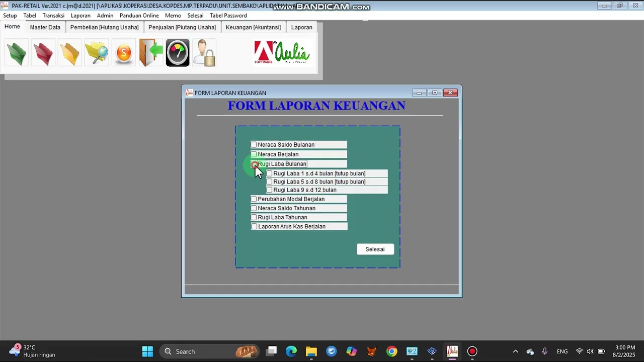Open the Wi-Fi network tray icon
644x362 pixels.
[580, 351]
